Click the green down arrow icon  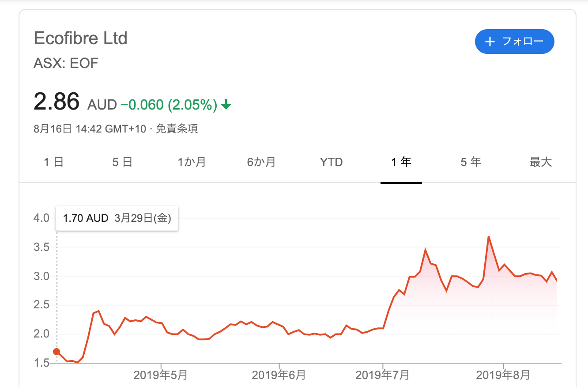click(x=226, y=105)
